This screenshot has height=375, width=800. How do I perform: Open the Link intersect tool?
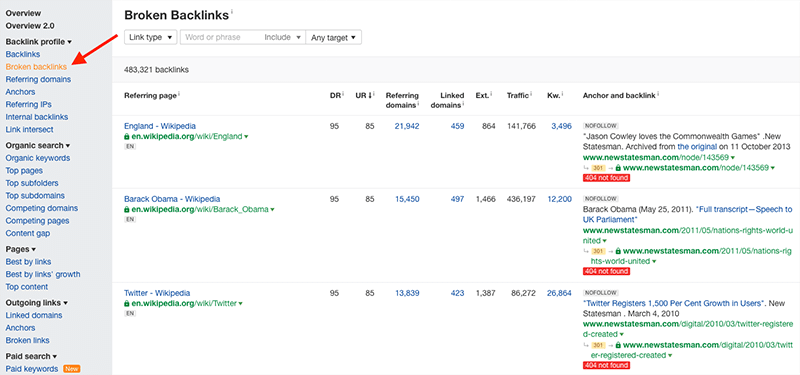pos(30,130)
